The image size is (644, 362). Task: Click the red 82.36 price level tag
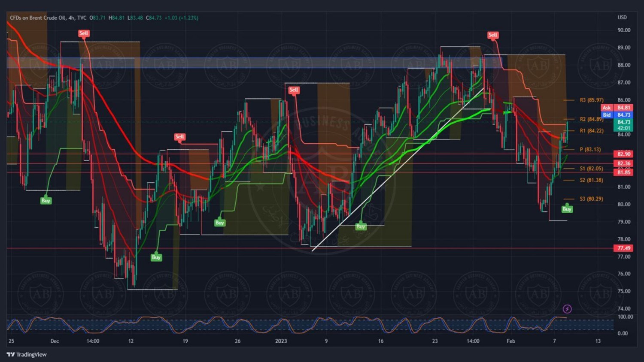(623, 163)
